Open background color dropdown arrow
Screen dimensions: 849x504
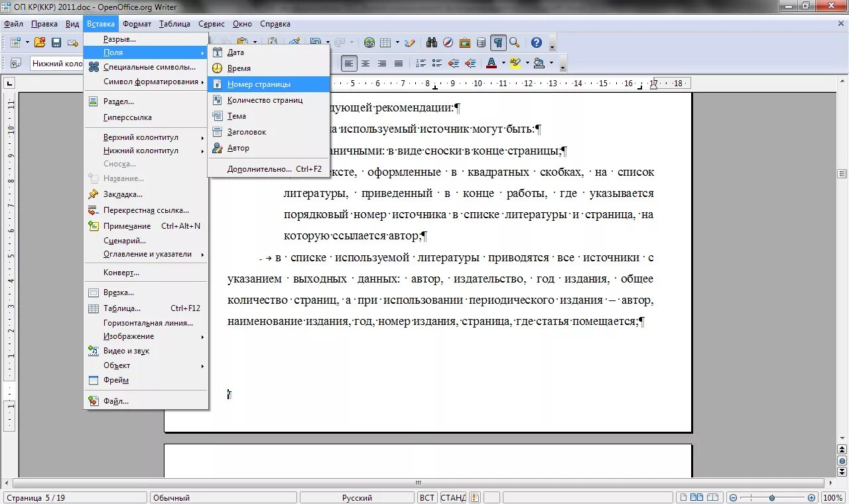551,64
